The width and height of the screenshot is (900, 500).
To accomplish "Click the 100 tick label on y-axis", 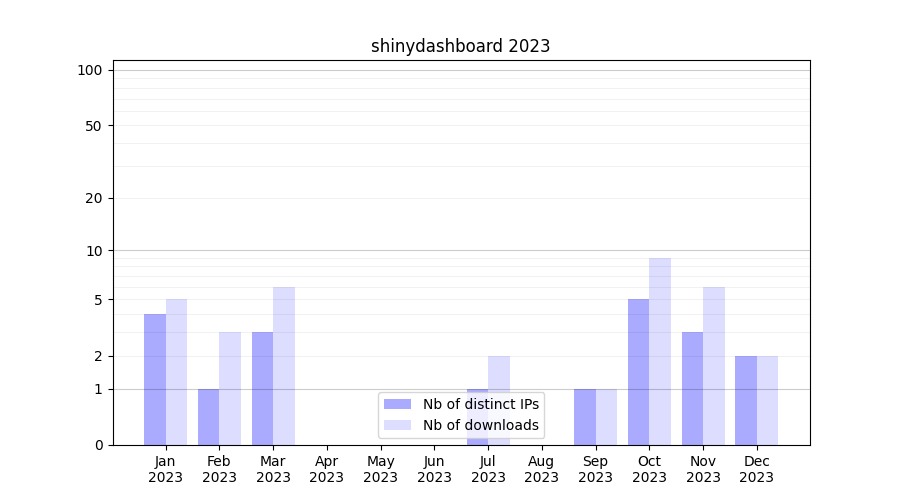I will [x=90, y=70].
